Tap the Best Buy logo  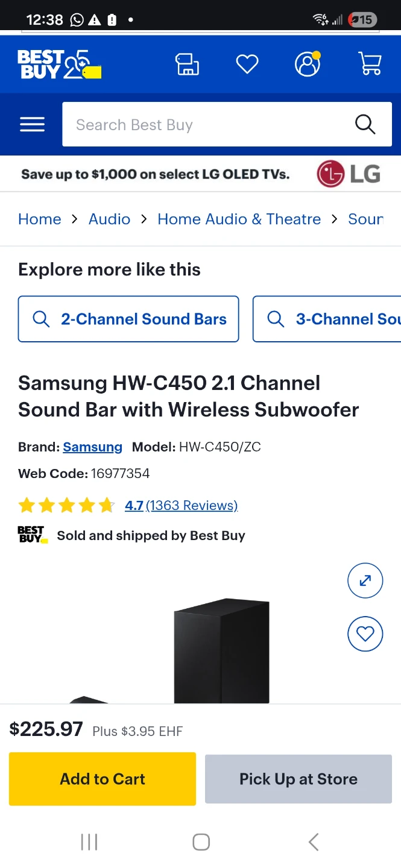pyautogui.click(x=58, y=64)
